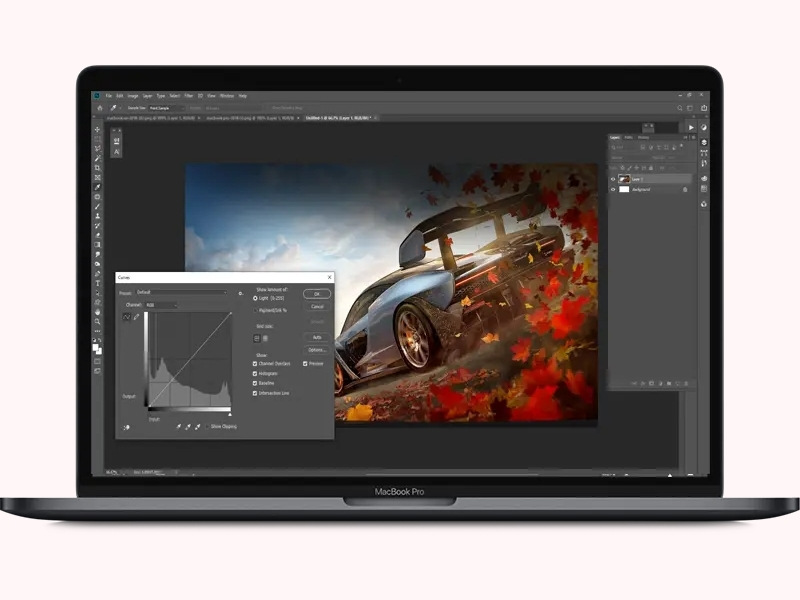Open the search icon at top right
This screenshot has width=800, height=600.
point(680,108)
